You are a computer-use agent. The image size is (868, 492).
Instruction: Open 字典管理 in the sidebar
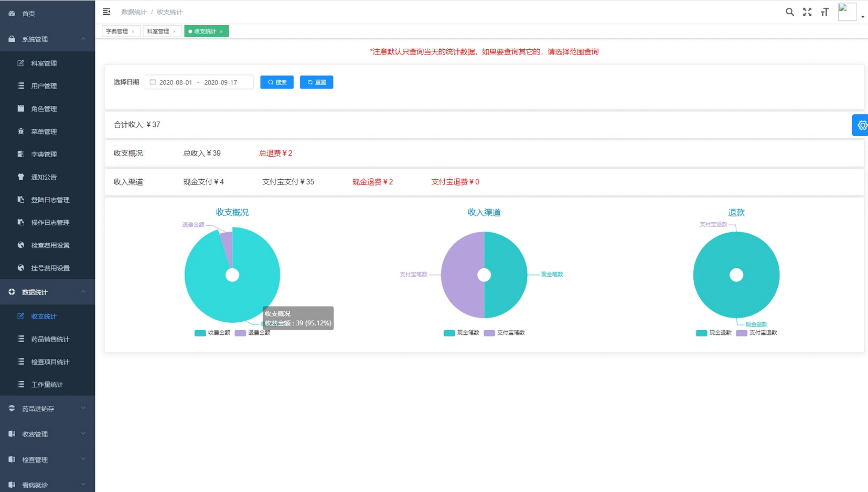(48, 154)
